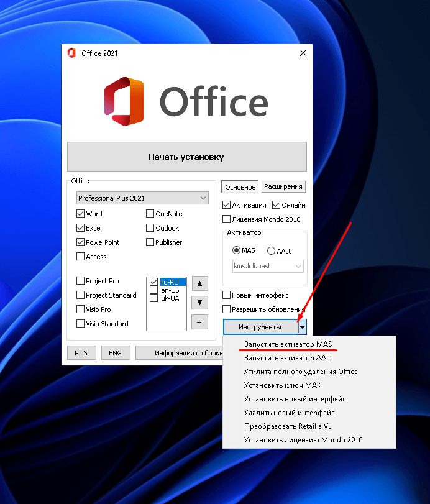Tick the en-US language checkbox

coord(153,290)
